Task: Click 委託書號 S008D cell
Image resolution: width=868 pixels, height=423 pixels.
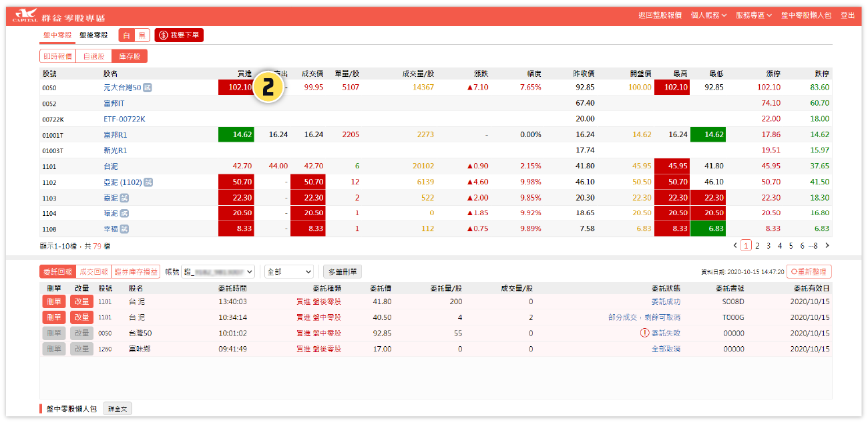Action: (x=733, y=301)
